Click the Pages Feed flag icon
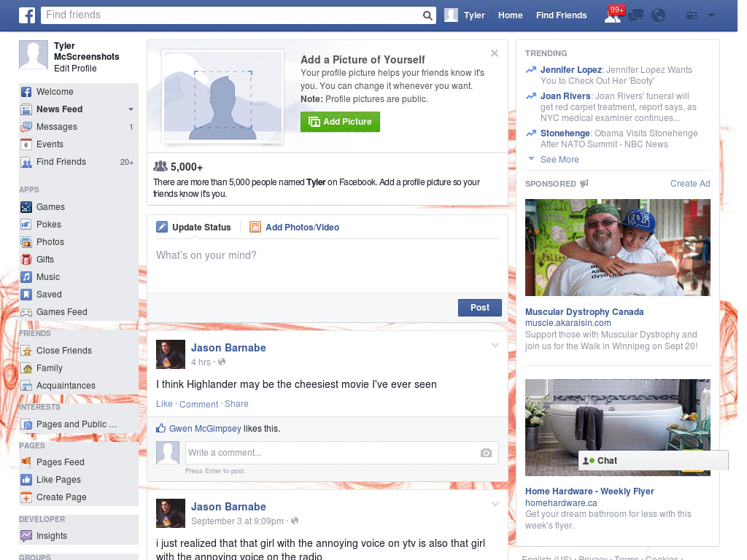Viewport: 747px width, 560px height. 26,462
